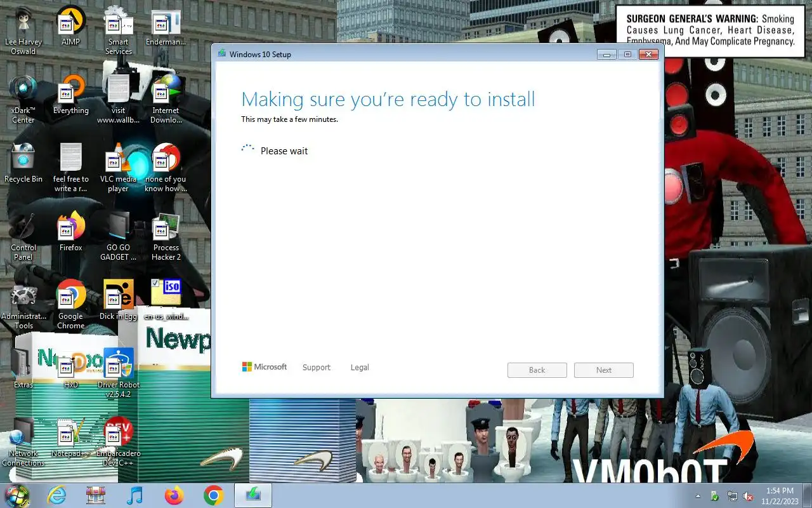812x508 pixels.
Task: Open the Recycle Bin on desktop
Action: (x=23, y=163)
